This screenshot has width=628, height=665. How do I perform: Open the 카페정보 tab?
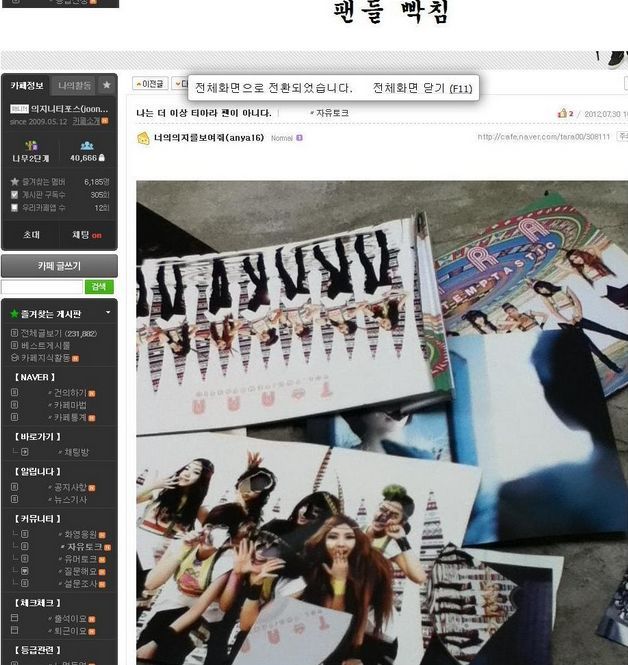tap(27, 86)
